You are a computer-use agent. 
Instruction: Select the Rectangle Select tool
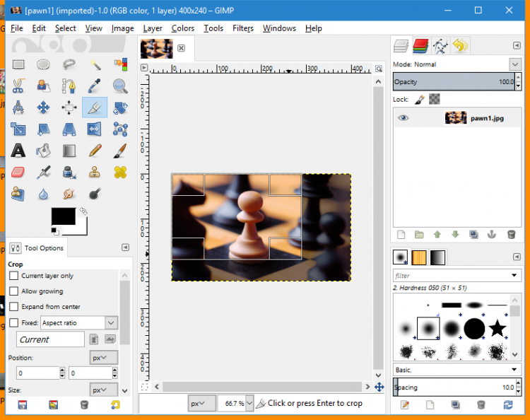click(x=18, y=64)
